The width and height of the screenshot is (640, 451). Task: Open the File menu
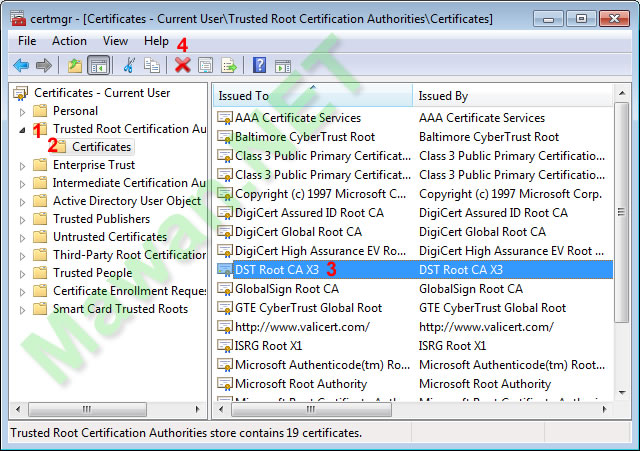pyautogui.click(x=27, y=41)
